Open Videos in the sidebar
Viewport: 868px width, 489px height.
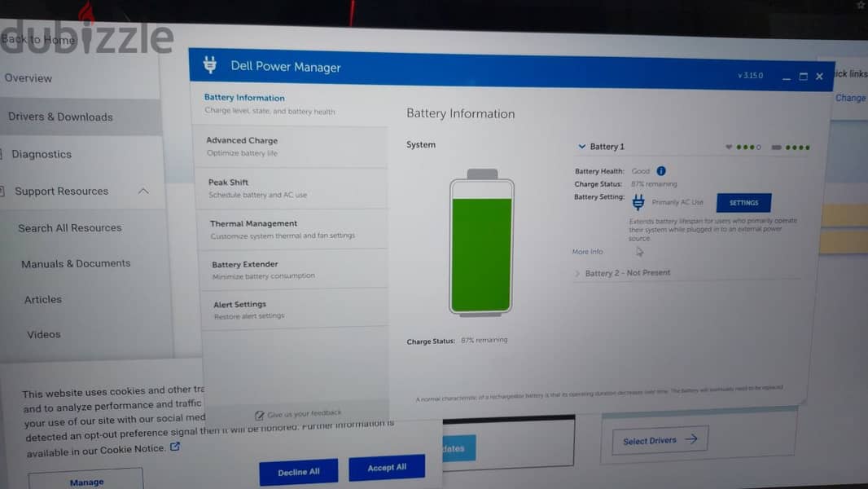43,334
